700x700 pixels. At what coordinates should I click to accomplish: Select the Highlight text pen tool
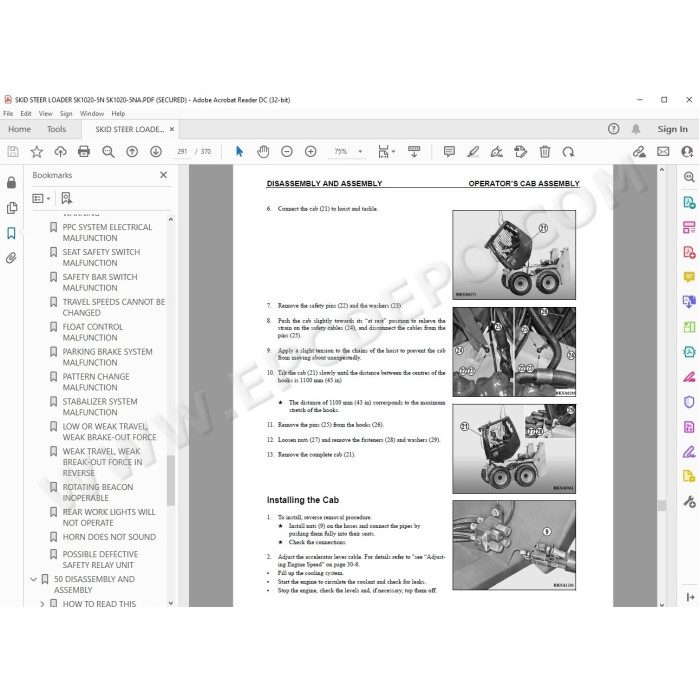click(473, 152)
